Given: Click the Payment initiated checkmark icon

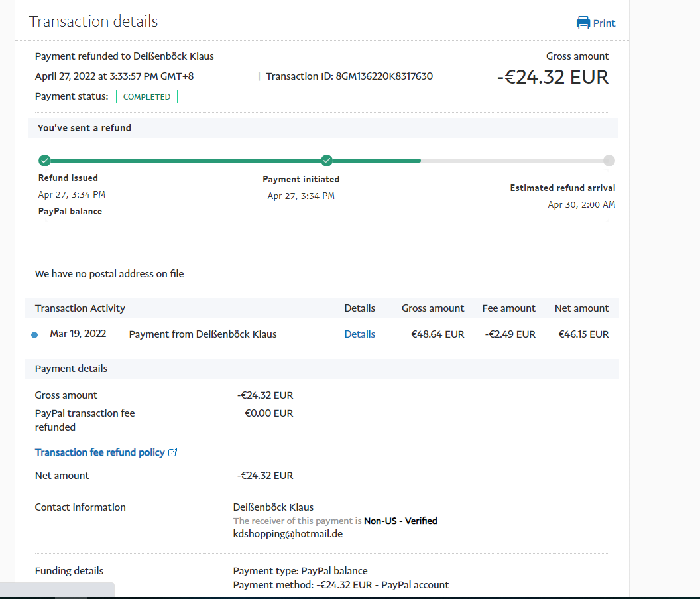Looking at the screenshot, I should (x=327, y=161).
